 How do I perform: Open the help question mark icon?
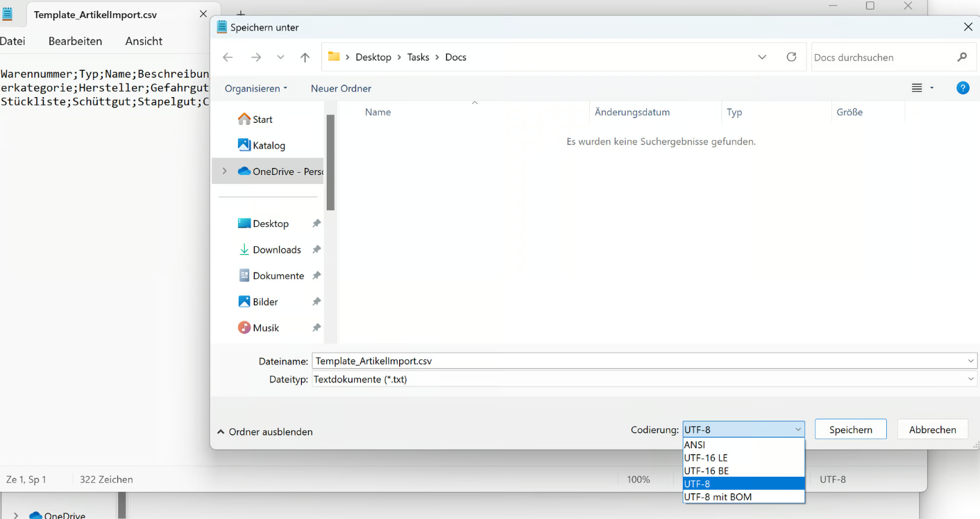[963, 88]
